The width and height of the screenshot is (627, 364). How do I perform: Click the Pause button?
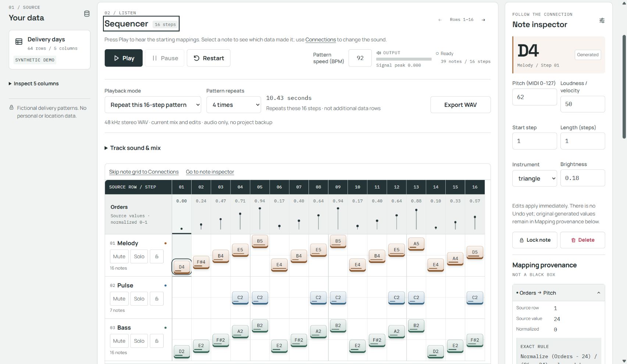click(x=165, y=58)
